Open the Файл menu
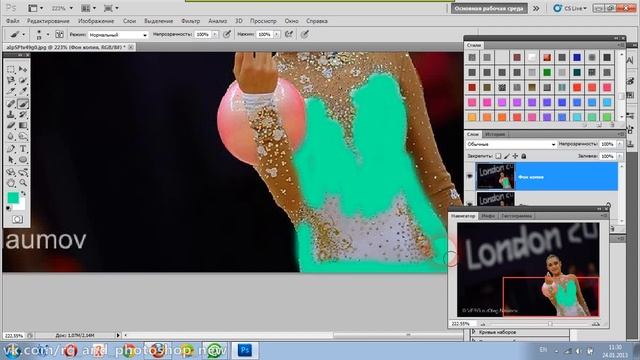 pos(13,21)
